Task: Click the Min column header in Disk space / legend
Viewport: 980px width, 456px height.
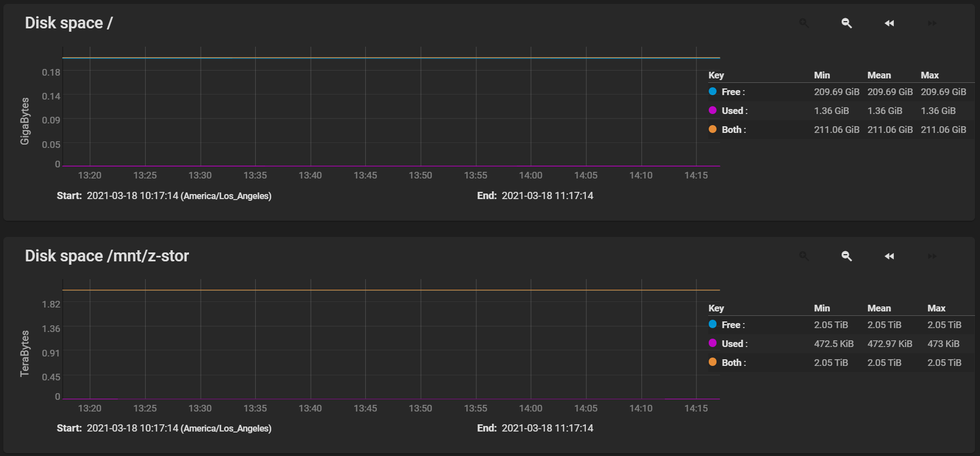Action: 822,75
